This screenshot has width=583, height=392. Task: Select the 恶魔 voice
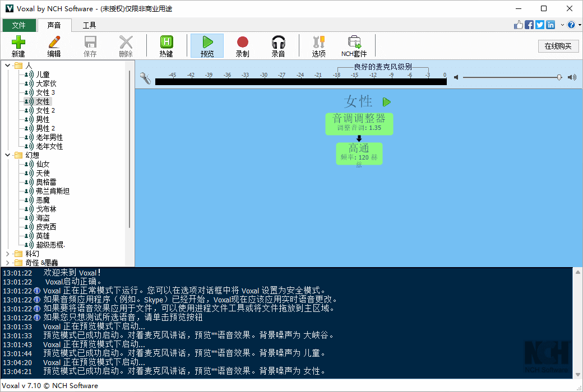click(x=43, y=200)
